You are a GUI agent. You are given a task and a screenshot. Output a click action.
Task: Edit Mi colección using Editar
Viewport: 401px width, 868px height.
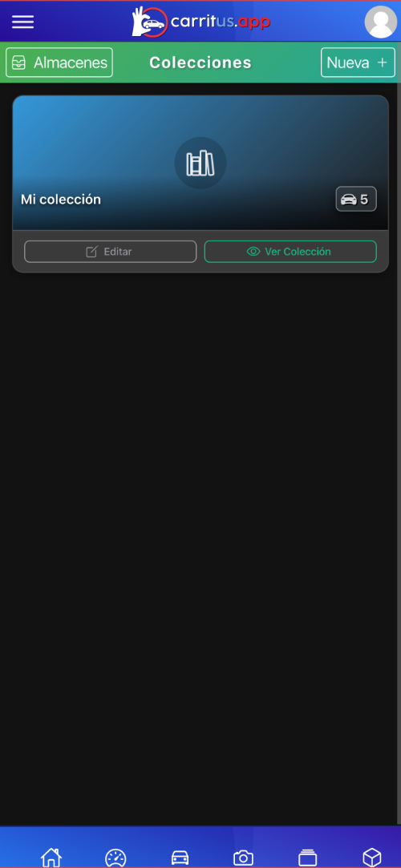click(x=110, y=252)
